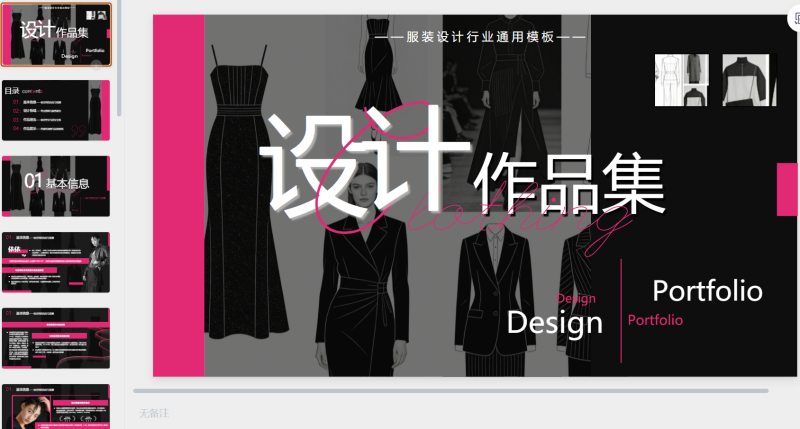This screenshot has width=800, height=429.
Task: Select the subtitle text 服装设计行业通用模板
Action: pyautogui.click(x=480, y=37)
